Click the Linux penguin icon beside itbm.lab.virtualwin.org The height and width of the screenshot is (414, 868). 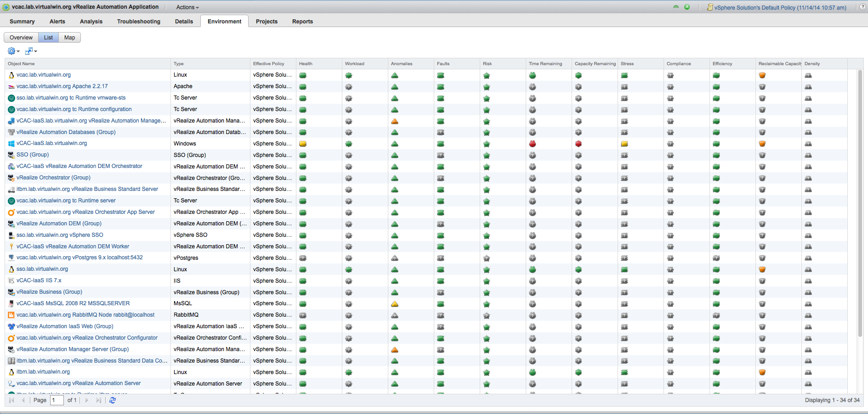(11, 372)
